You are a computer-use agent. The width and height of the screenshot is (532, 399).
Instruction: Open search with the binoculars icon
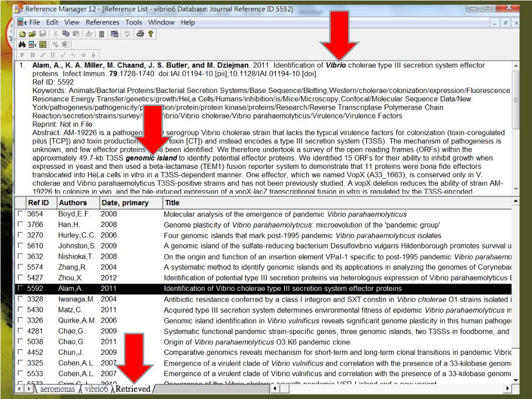click(x=22, y=44)
